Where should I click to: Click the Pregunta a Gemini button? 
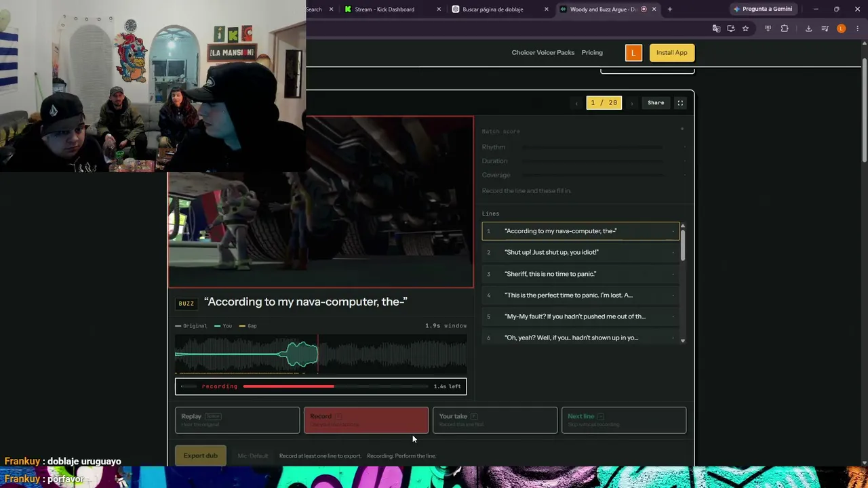pyautogui.click(x=762, y=9)
